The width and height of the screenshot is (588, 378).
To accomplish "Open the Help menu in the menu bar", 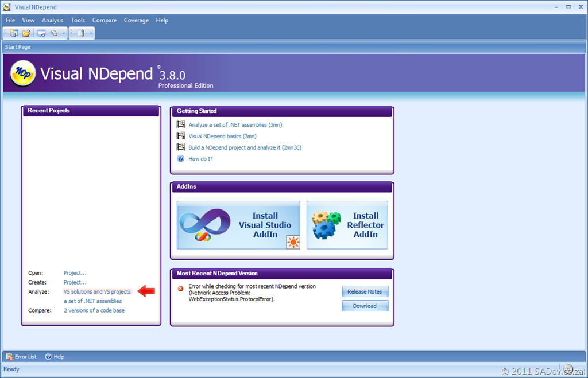I will pyautogui.click(x=162, y=20).
